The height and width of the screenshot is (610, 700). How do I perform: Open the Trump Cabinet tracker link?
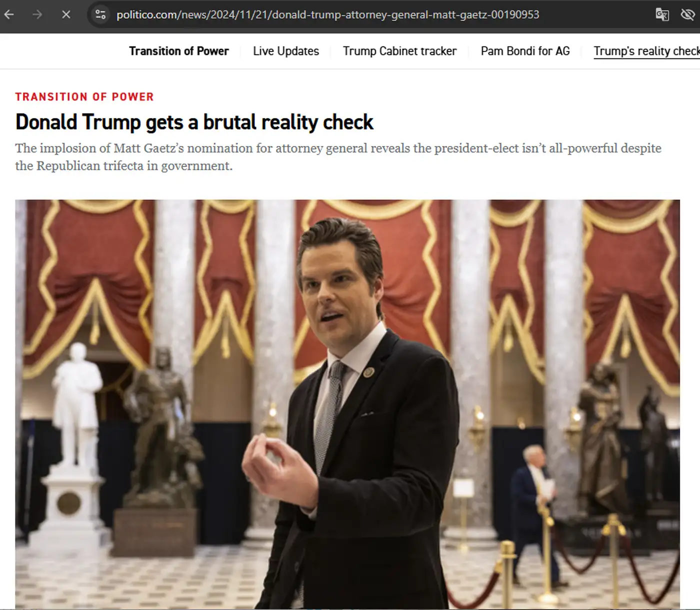pos(399,51)
